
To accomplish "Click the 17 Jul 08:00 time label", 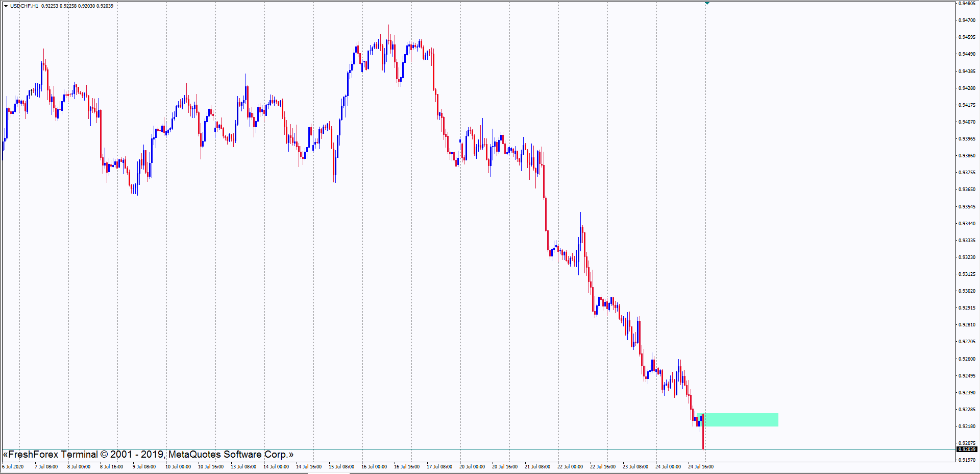I will pyautogui.click(x=439, y=467).
